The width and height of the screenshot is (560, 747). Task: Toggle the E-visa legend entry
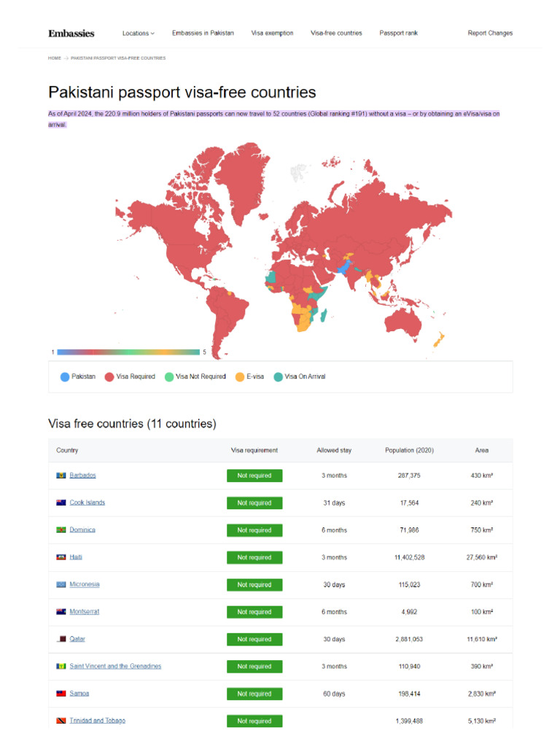tap(249, 377)
